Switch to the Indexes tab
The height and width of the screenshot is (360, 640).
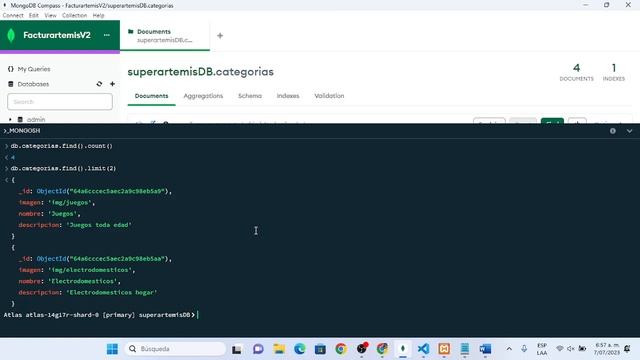[288, 96]
